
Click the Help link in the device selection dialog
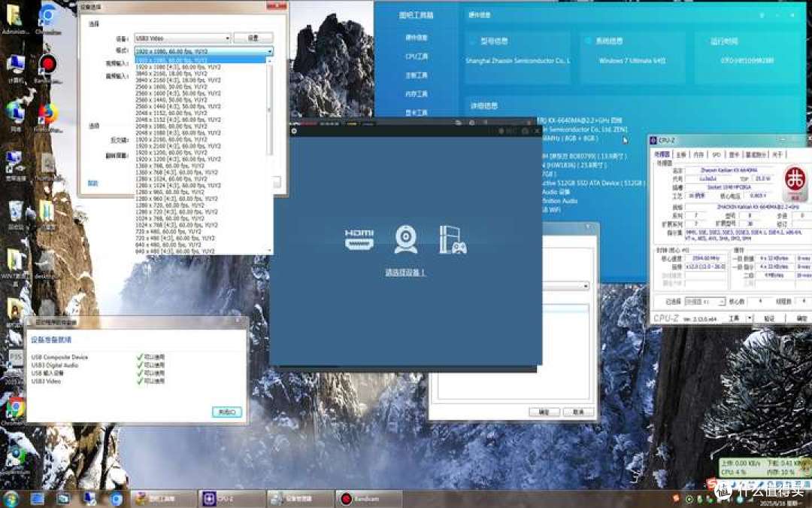(x=92, y=183)
